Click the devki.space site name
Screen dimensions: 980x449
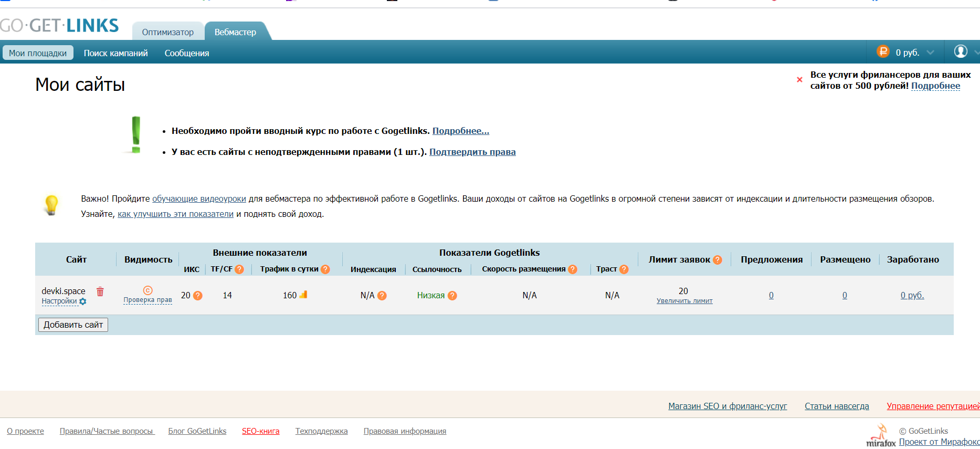[x=64, y=291]
